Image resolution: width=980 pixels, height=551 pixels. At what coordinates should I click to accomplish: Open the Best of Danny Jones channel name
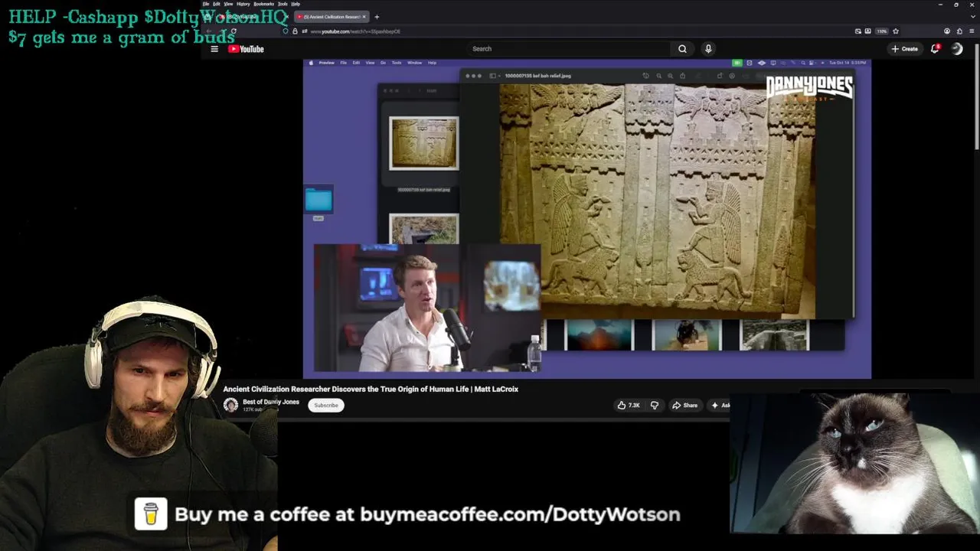271,402
